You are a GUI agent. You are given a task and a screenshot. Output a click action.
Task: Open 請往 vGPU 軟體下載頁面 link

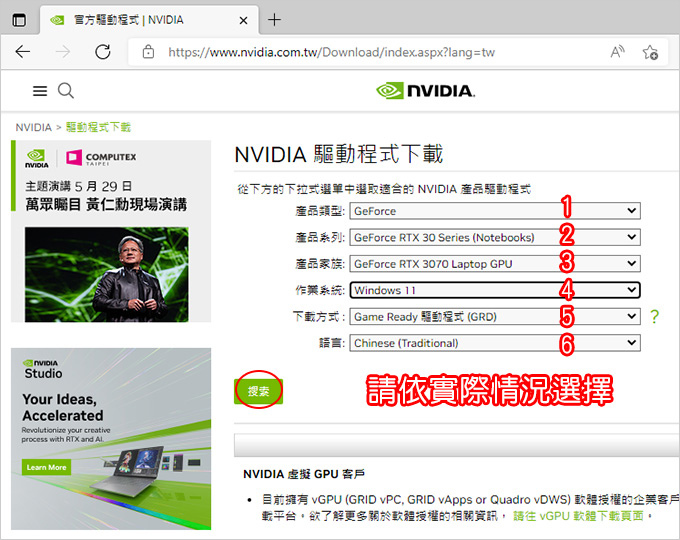click(578, 516)
